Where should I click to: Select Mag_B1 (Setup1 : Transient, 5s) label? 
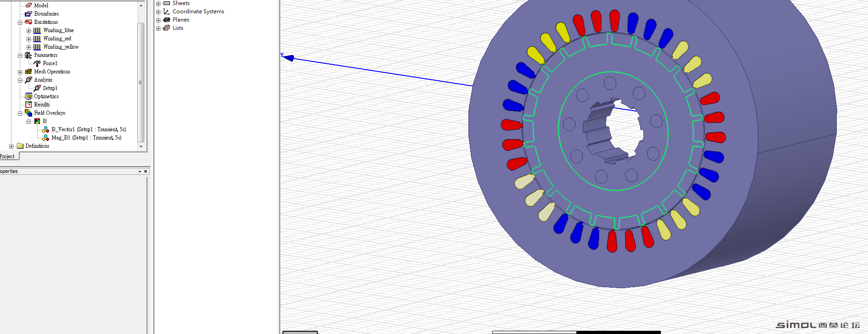pyautogui.click(x=86, y=138)
